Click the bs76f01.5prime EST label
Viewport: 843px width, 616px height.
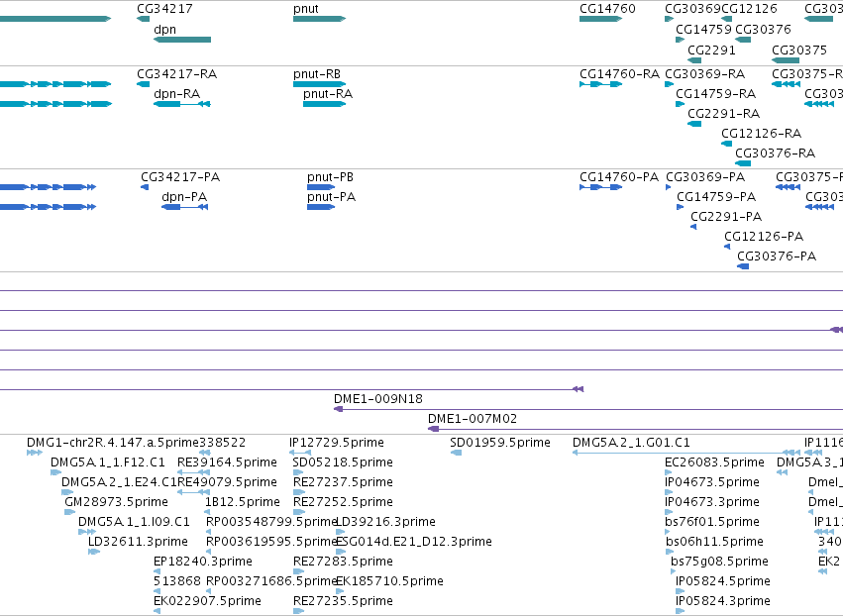click(712, 521)
